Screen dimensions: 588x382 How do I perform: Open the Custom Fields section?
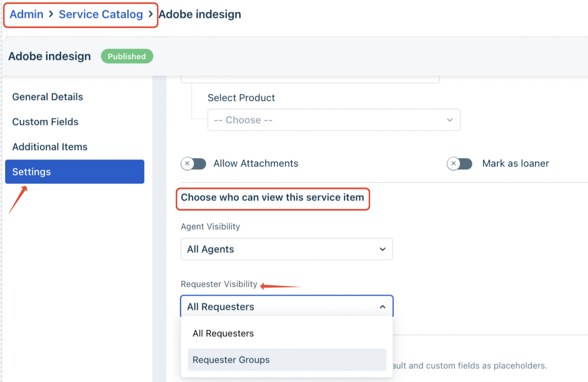coord(45,122)
